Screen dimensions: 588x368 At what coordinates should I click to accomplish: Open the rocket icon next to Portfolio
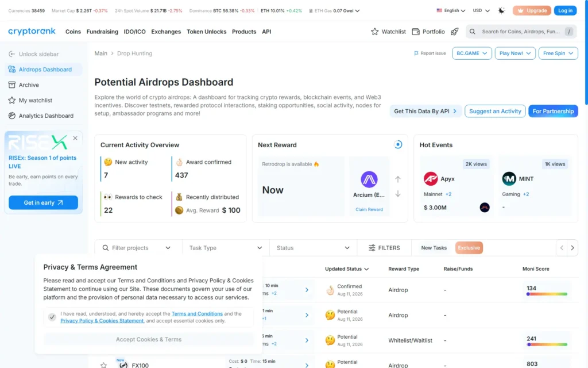pyautogui.click(x=455, y=32)
